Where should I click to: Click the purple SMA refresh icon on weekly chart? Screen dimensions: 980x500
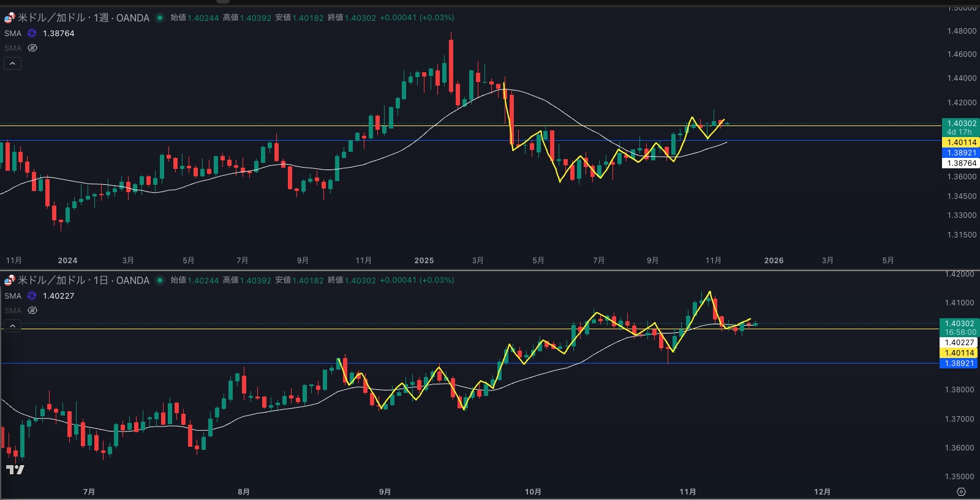click(32, 33)
